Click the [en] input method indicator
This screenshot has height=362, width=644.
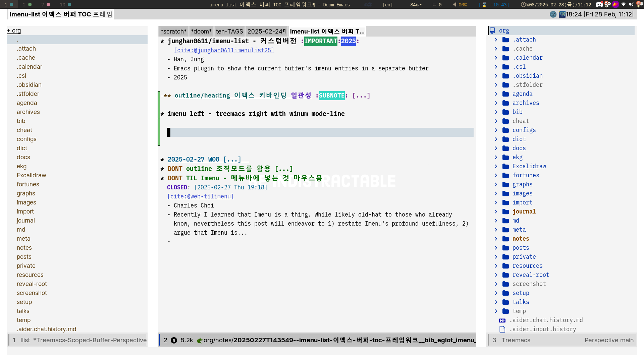(387, 5)
